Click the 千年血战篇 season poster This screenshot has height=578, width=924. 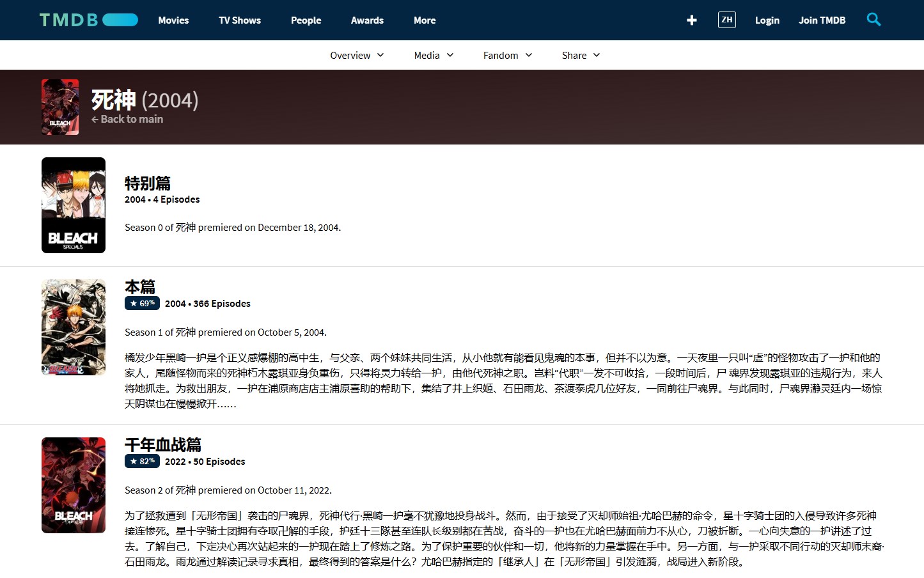click(74, 485)
